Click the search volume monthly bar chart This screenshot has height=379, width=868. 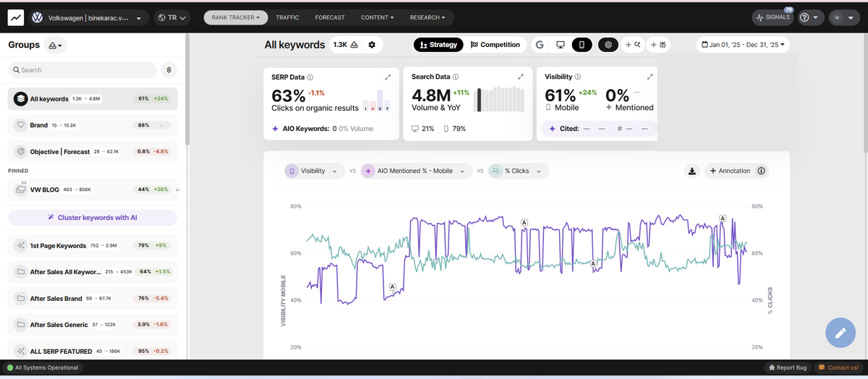(x=501, y=100)
